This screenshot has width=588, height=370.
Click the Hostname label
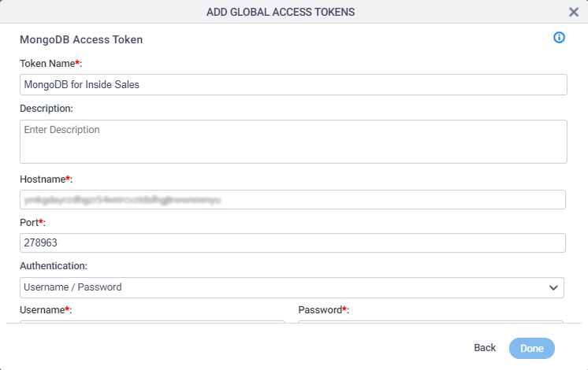47,179
